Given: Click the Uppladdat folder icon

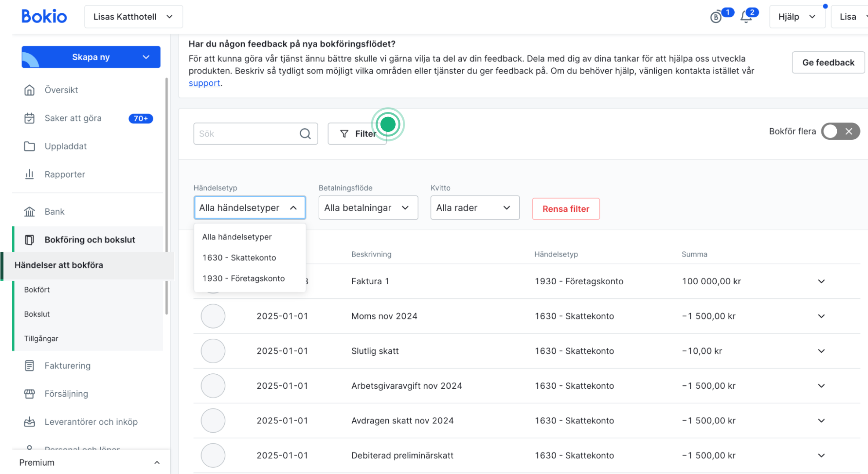Looking at the screenshot, I should pos(29,146).
